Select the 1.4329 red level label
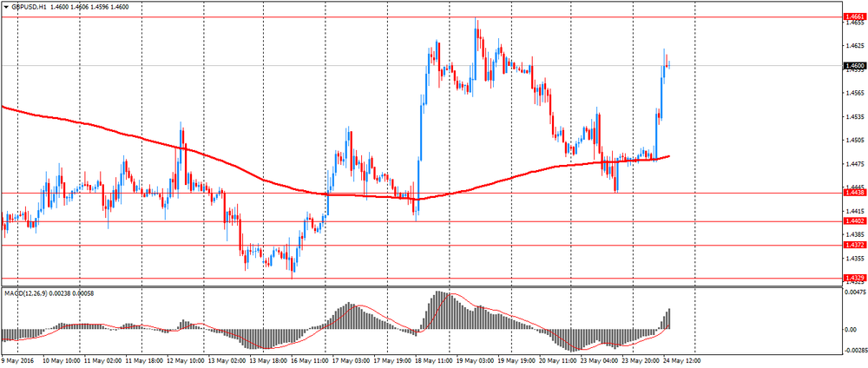Viewport: 868px width, 368px height. 853,278
